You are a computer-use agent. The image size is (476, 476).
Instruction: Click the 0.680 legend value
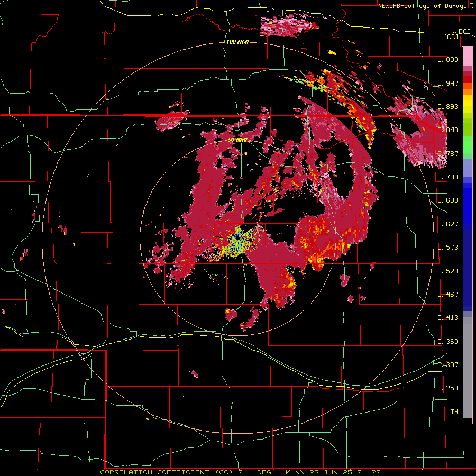[448, 200]
